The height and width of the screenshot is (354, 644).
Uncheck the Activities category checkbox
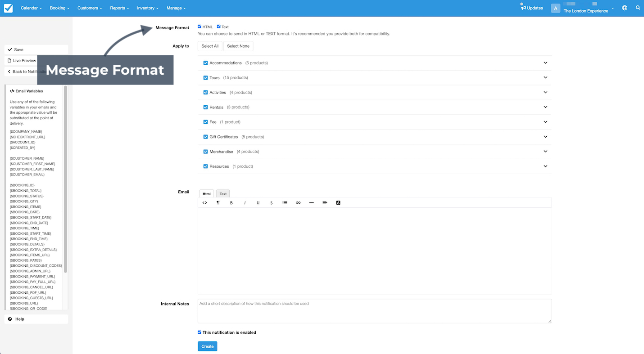pos(205,93)
